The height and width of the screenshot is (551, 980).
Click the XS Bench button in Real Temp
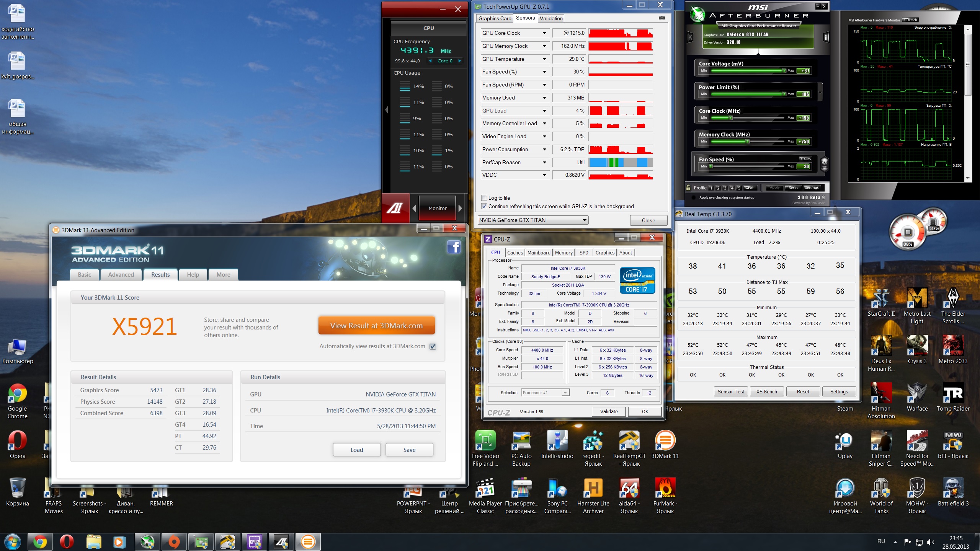point(766,391)
